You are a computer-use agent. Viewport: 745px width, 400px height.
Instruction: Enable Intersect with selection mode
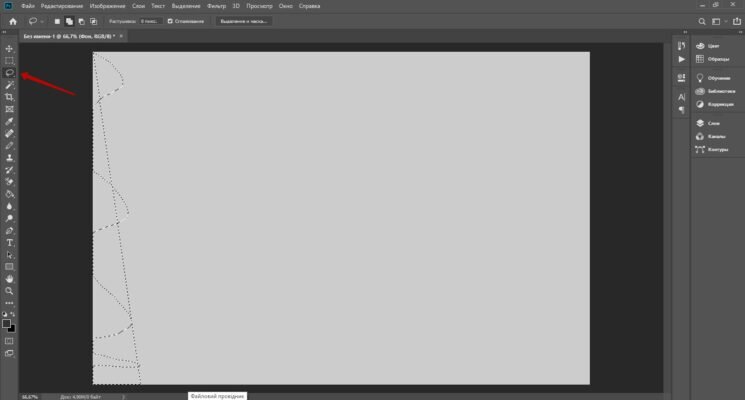click(x=94, y=21)
